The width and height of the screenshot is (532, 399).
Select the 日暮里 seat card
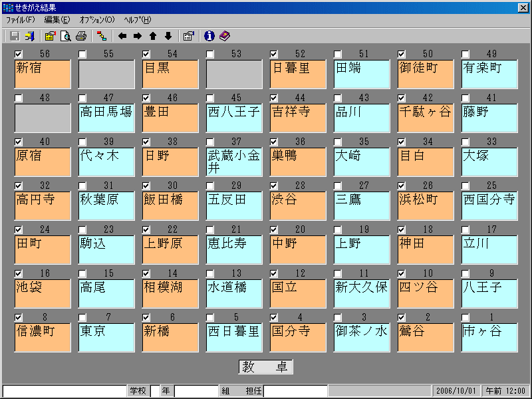(298, 74)
